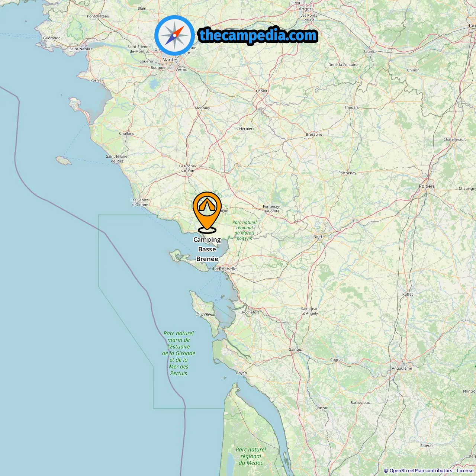476x476 pixels.
Task: Click the Poitiers city label
Action: pos(427,186)
